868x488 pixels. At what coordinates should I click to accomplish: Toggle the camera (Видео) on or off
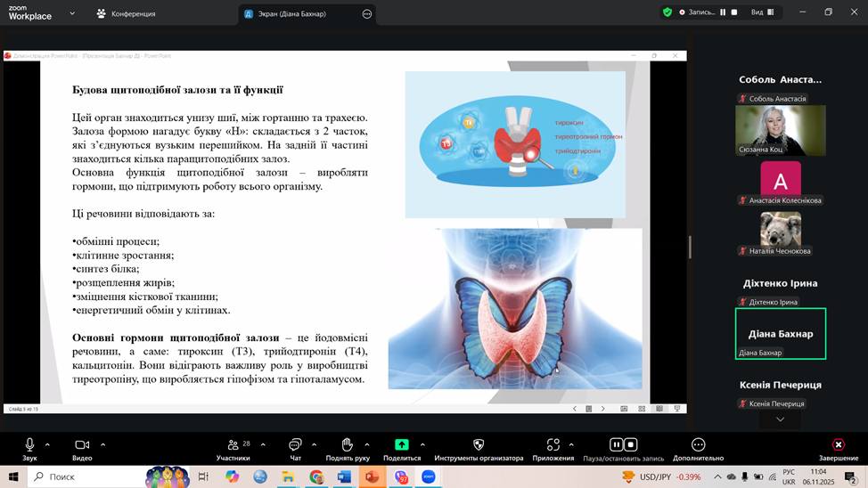coord(82,445)
